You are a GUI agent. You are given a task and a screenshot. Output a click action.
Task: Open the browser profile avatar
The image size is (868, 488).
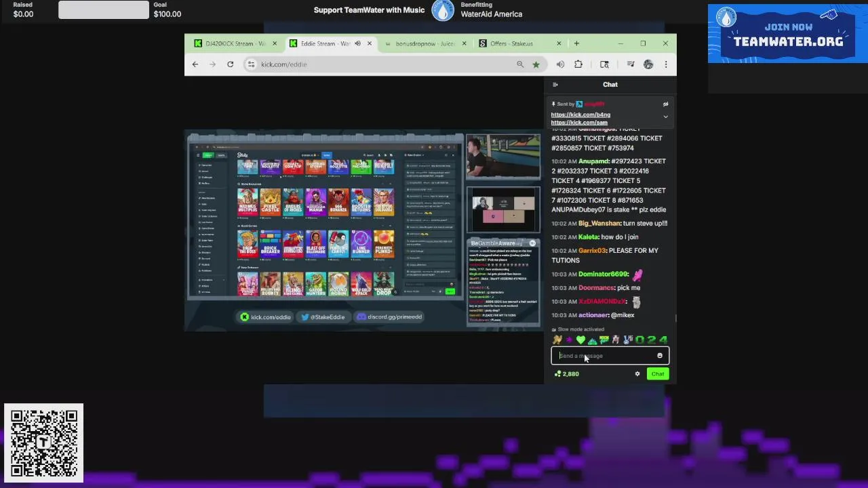pyautogui.click(x=648, y=64)
